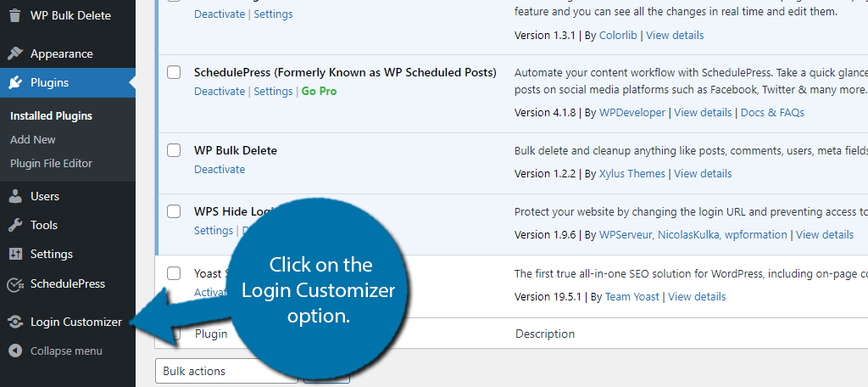Click the Plugin column footer label
The height and width of the screenshot is (387, 868).
211,334
